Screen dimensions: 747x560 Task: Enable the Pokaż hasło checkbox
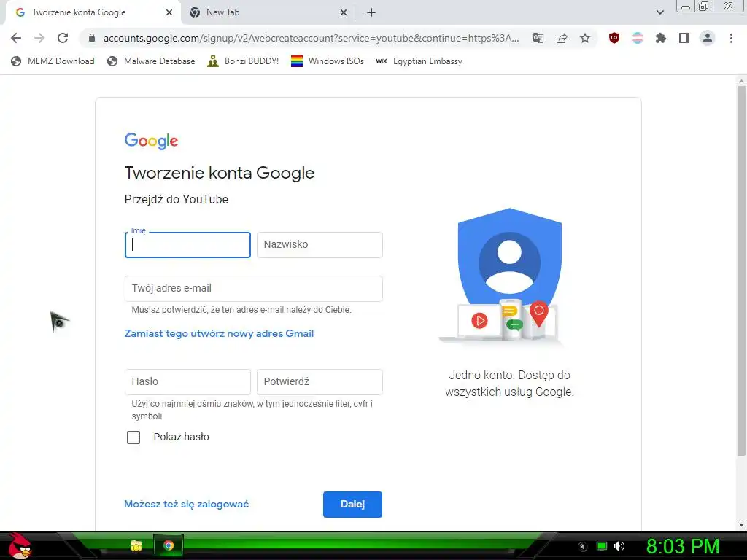click(133, 437)
